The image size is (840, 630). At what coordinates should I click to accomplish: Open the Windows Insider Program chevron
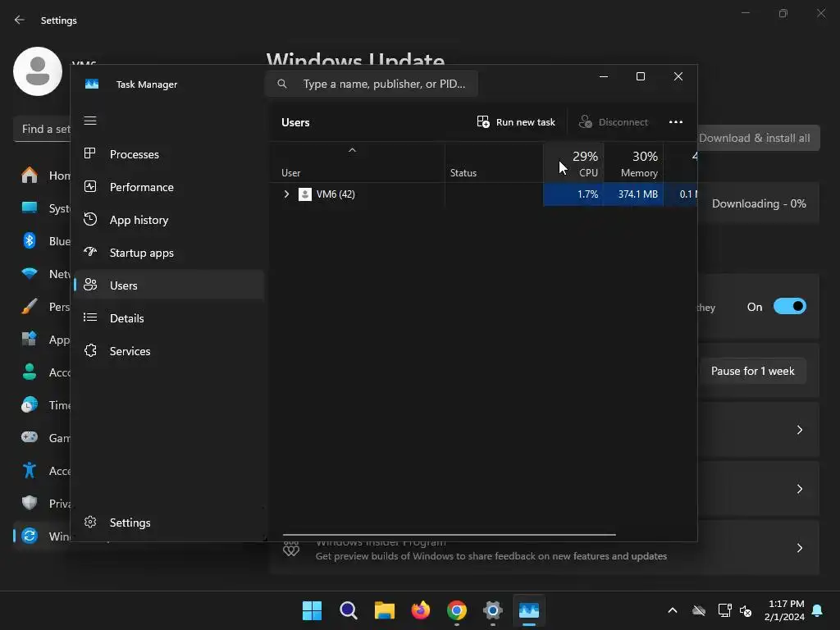click(799, 548)
